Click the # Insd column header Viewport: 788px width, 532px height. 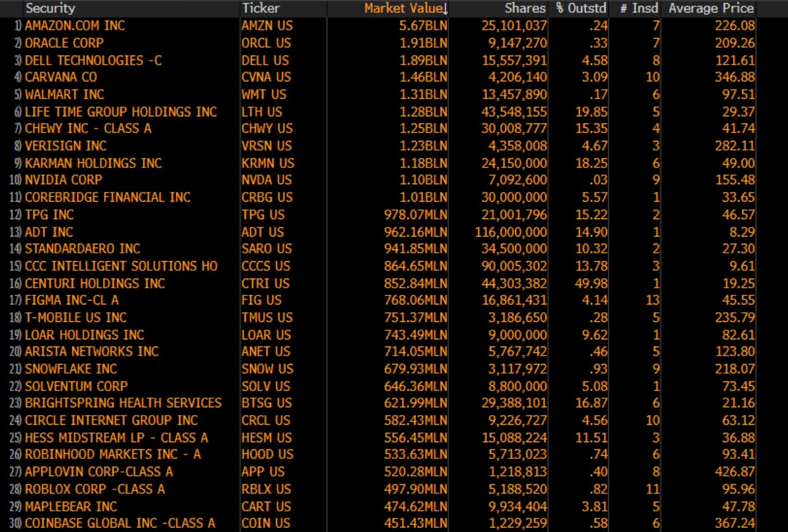pos(639,8)
